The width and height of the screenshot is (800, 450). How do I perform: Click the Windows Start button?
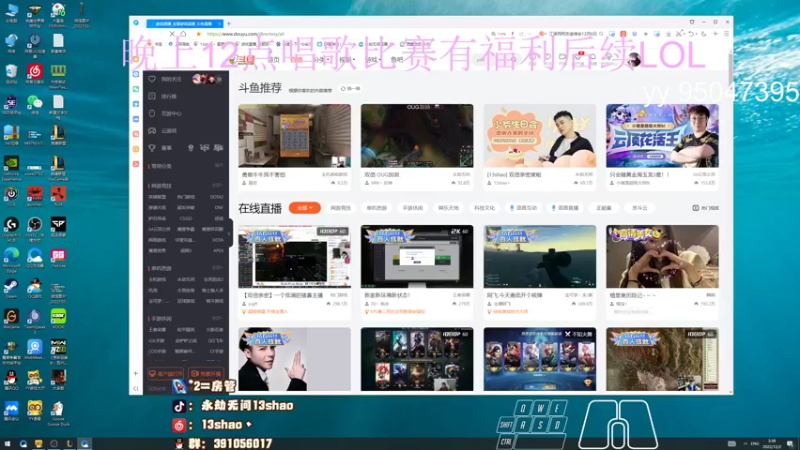coord(7,444)
